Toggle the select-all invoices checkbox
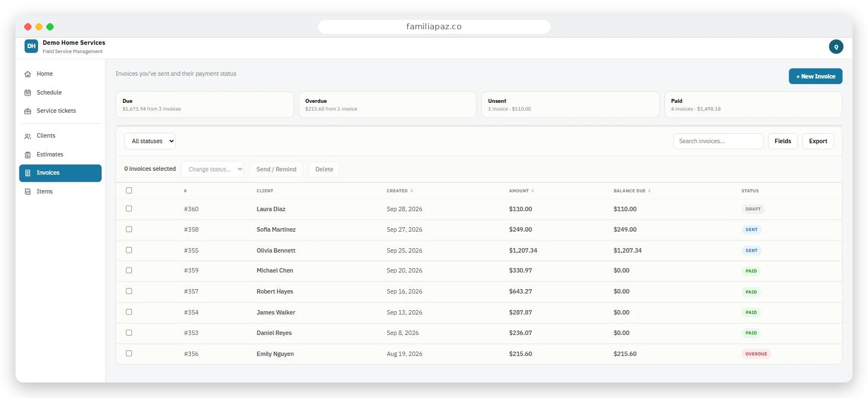Image resolution: width=868 pixels, height=398 pixels. [x=129, y=190]
